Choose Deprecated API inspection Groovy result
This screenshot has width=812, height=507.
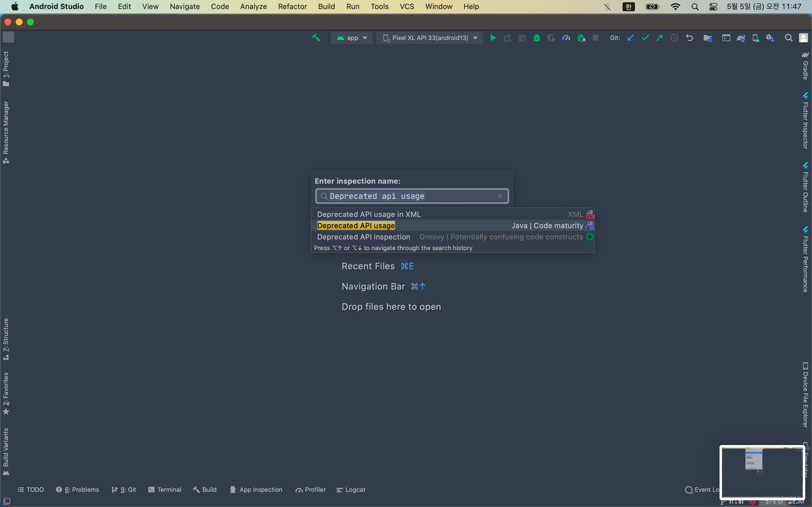363,237
